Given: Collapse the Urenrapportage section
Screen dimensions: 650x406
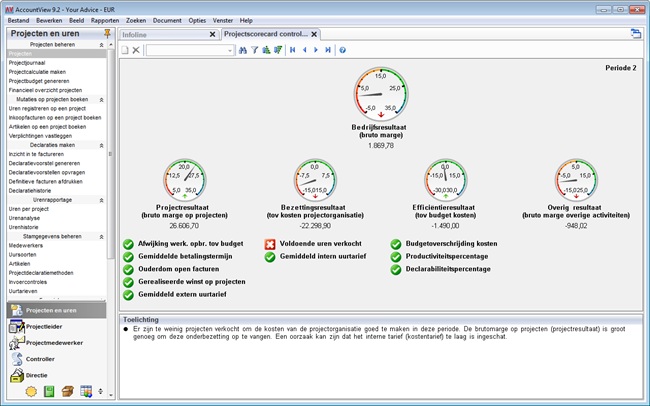Looking at the screenshot, I should pyautogui.click(x=101, y=200).
